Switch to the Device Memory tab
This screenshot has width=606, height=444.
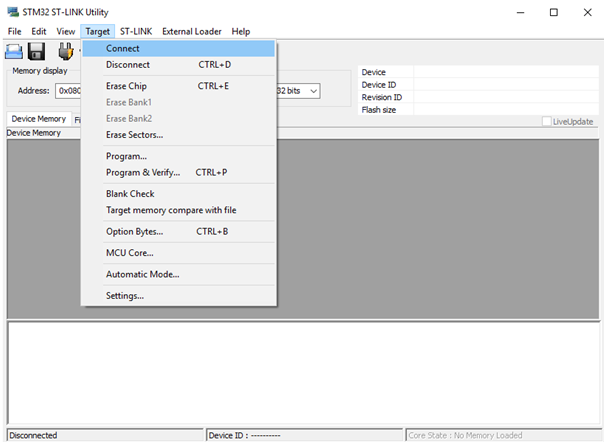click(x=39, y=119)
